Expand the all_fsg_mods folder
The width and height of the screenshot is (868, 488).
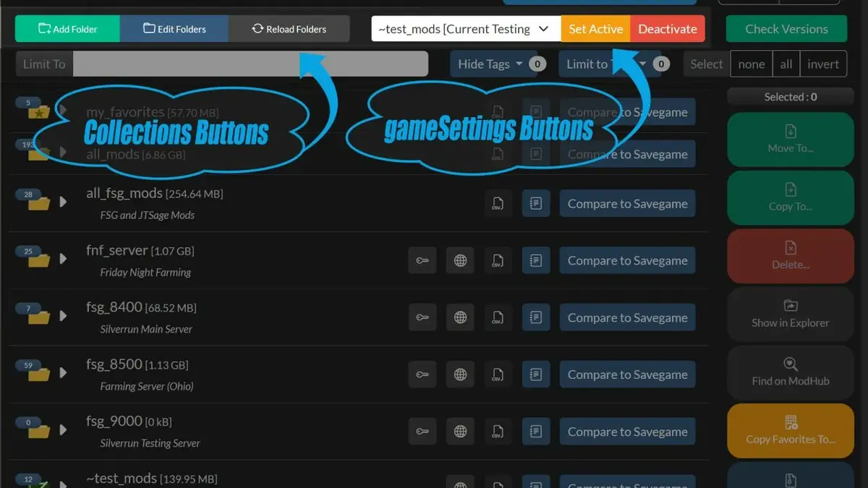63,201
